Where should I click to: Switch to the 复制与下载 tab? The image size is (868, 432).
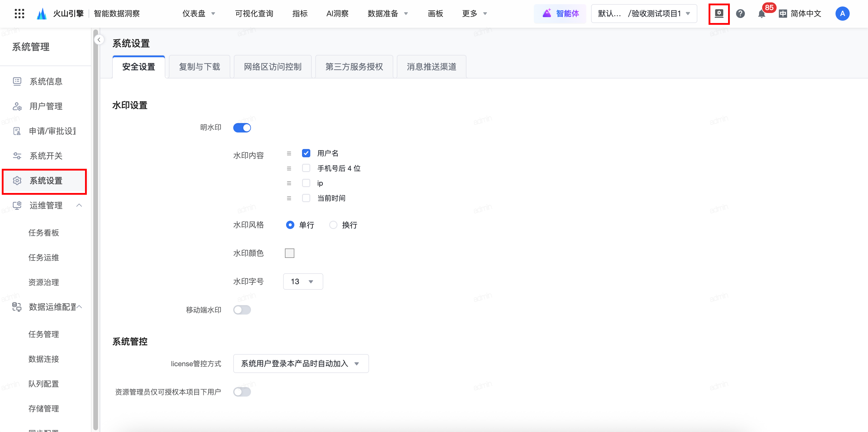(199, 67)
